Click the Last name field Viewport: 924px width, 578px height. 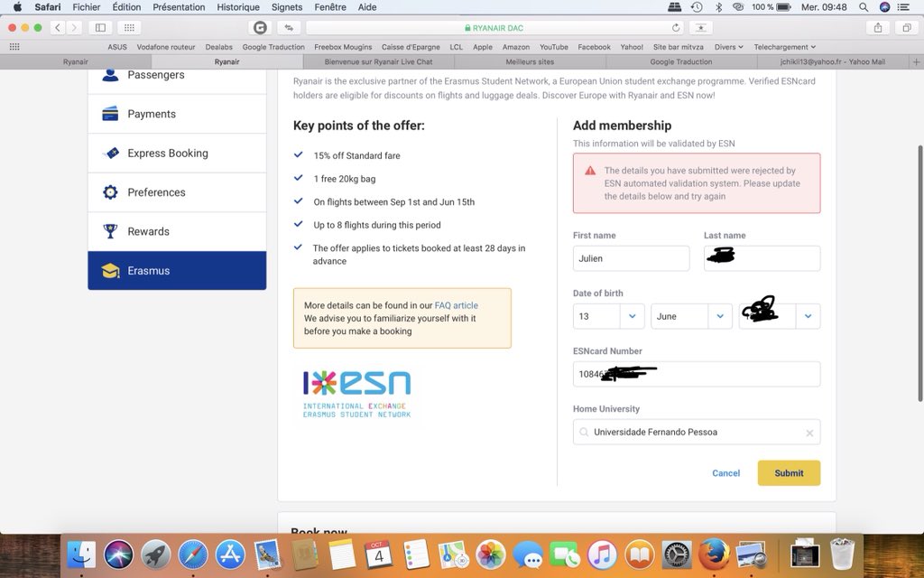(x=762, y=258)
